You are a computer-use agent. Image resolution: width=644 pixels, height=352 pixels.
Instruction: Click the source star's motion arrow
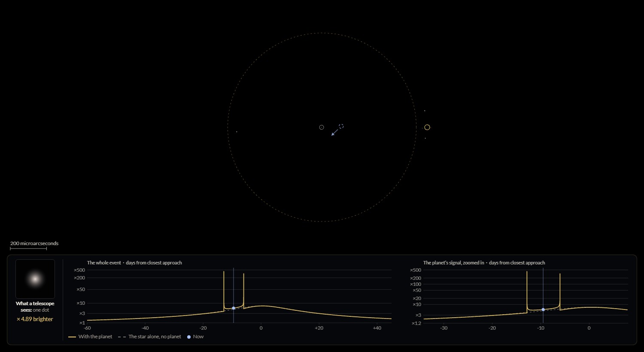pos(335,132)
